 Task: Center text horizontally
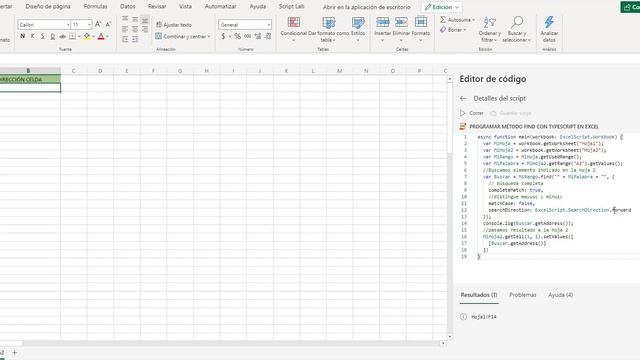click(135, 29)
